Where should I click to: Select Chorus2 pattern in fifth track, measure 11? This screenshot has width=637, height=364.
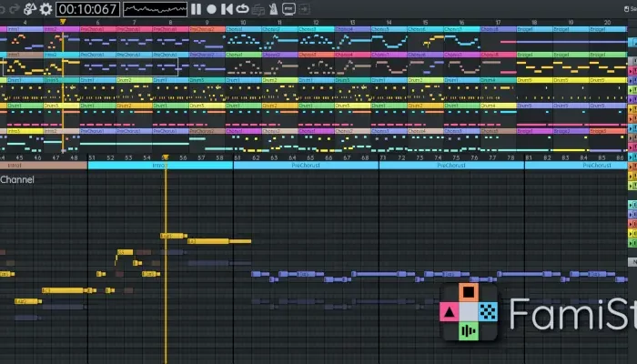(x=280, y=131)
